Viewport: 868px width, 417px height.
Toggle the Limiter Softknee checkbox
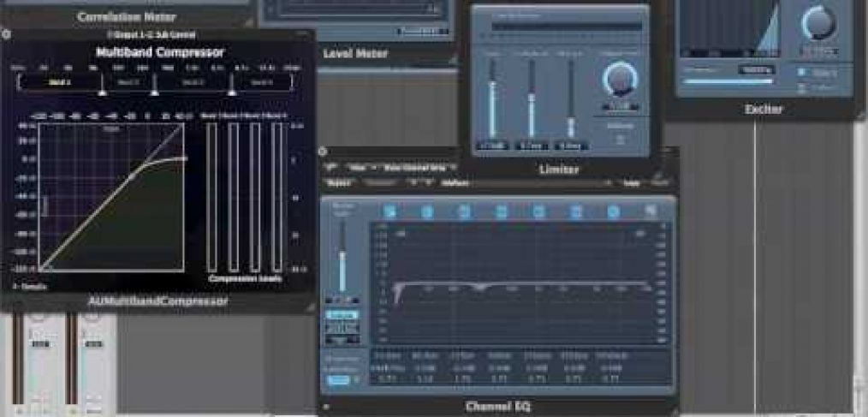click(x=620, y=139)
